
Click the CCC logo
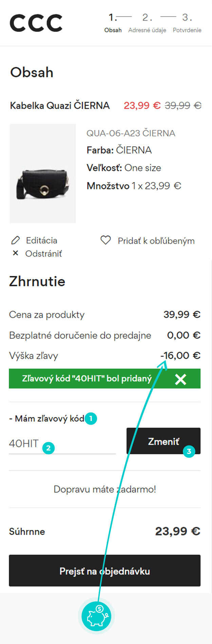point(36,23)
